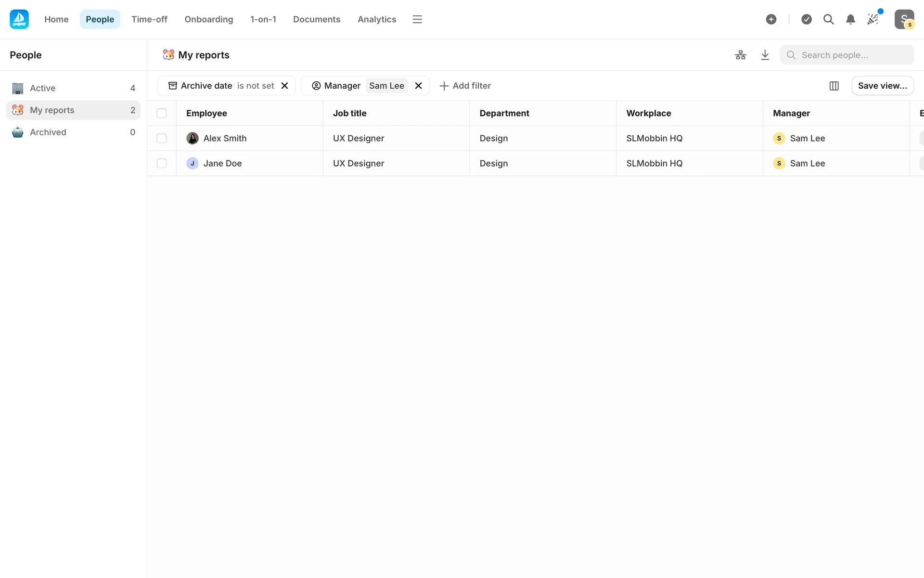The image size is (924, 578).
Task: Check the Jane Doe row checkbox
Action: tap(162, 163)
